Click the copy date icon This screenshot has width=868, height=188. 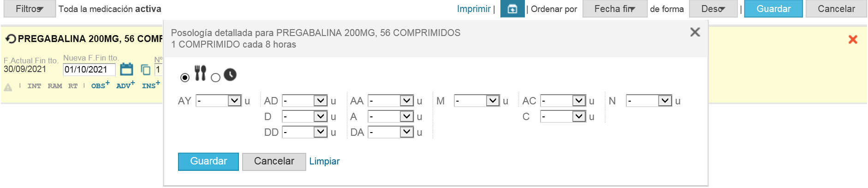point(145,70)
